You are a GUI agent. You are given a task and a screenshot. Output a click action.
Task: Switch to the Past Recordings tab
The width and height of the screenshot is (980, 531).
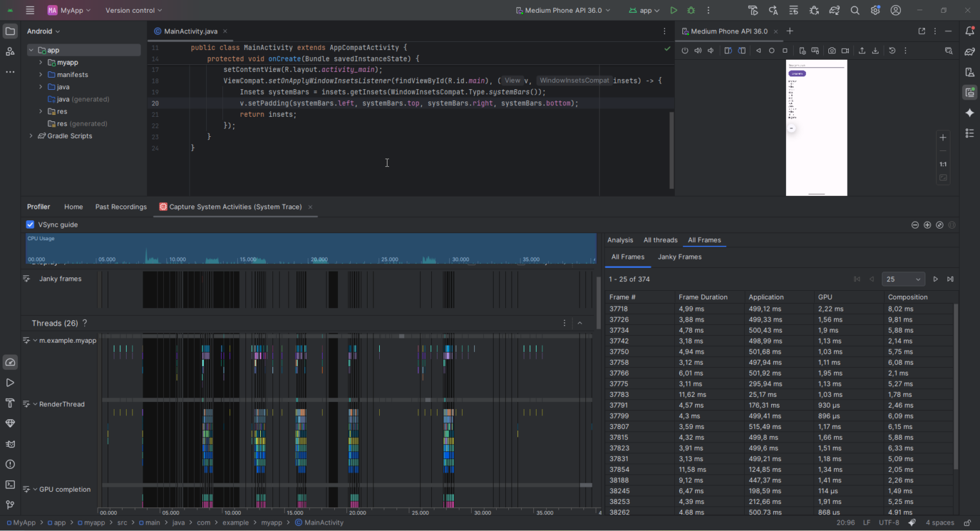coord(121,207)
